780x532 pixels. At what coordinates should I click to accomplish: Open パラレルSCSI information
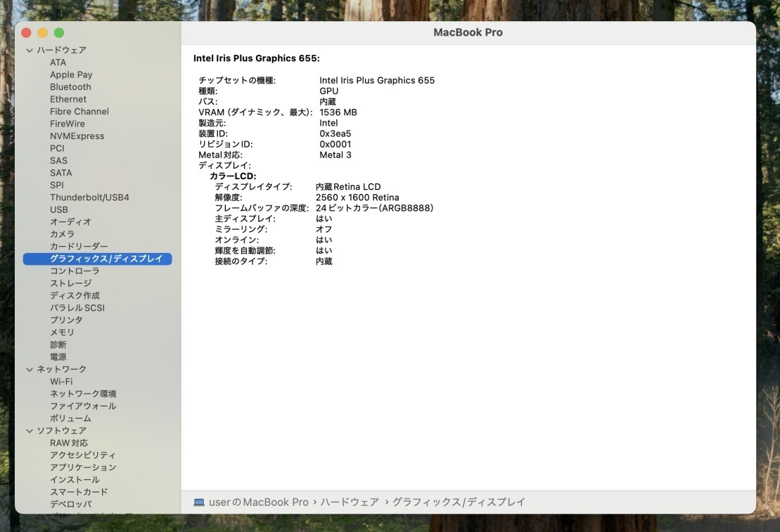click(77, 308)
